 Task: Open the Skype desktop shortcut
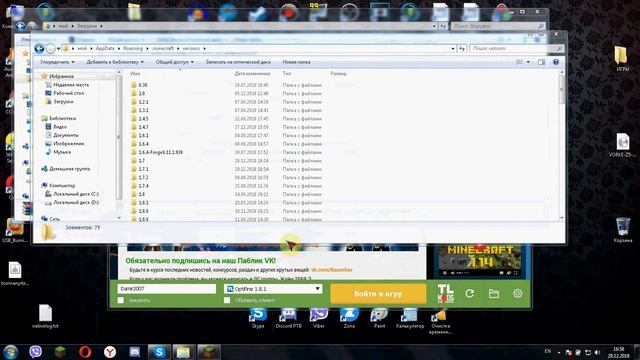point(258,318)
